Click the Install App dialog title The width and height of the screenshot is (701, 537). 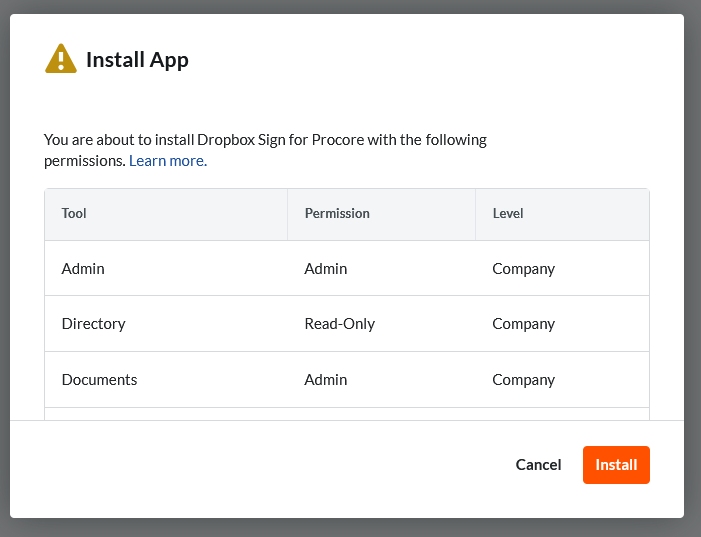pyautogui.click(x=137, y=60)
